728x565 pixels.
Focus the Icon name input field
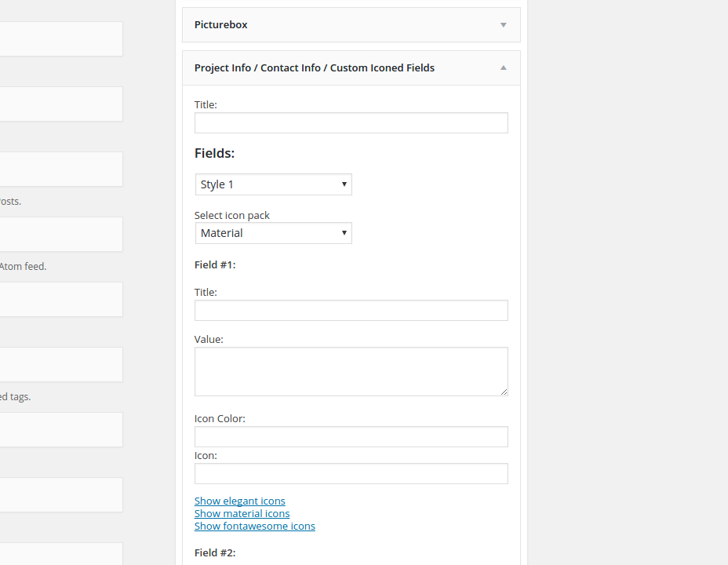pos(351,474)
